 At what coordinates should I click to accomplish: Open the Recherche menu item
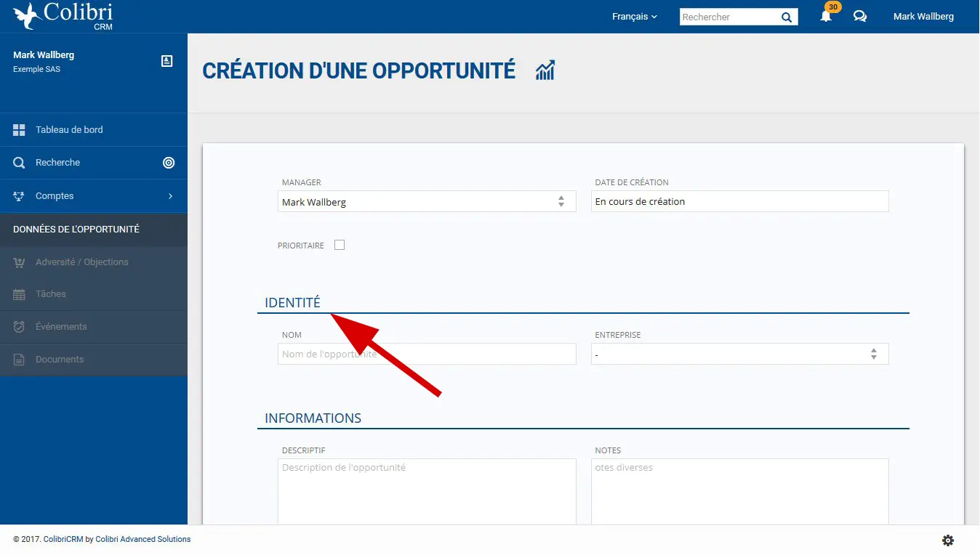point(58,163)
